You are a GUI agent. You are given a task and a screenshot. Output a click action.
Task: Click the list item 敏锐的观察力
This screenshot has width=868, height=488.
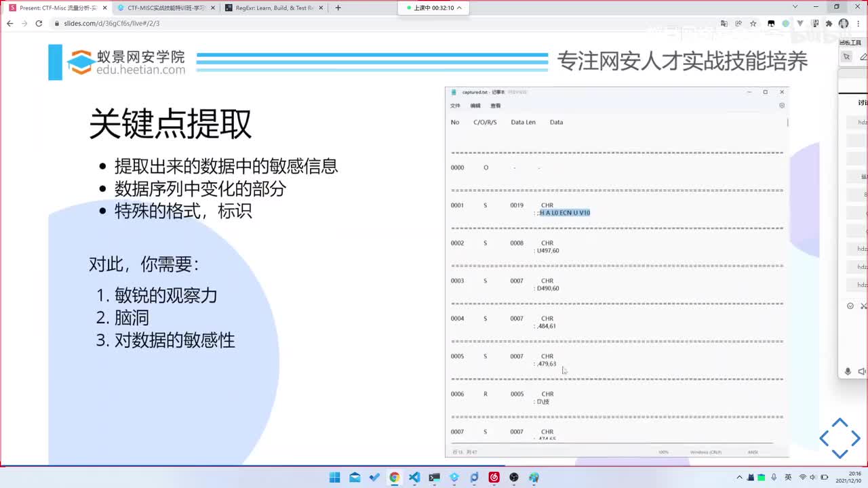pos(166,295)
